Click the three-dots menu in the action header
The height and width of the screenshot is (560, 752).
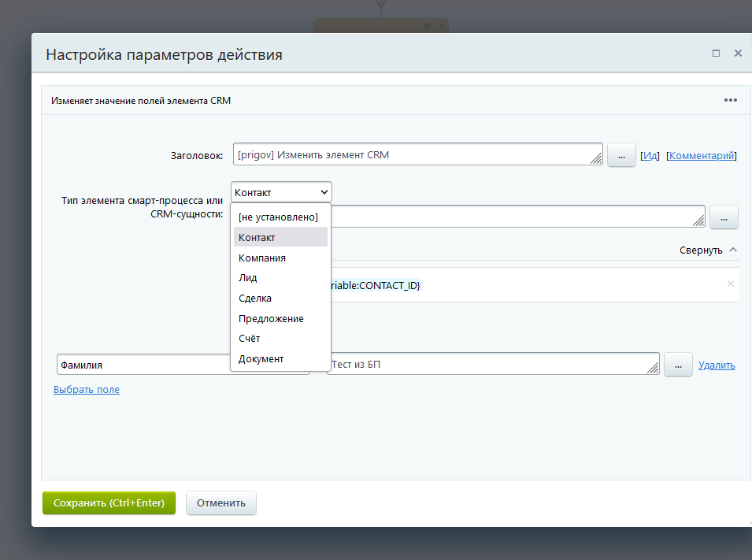pos(730,100)
